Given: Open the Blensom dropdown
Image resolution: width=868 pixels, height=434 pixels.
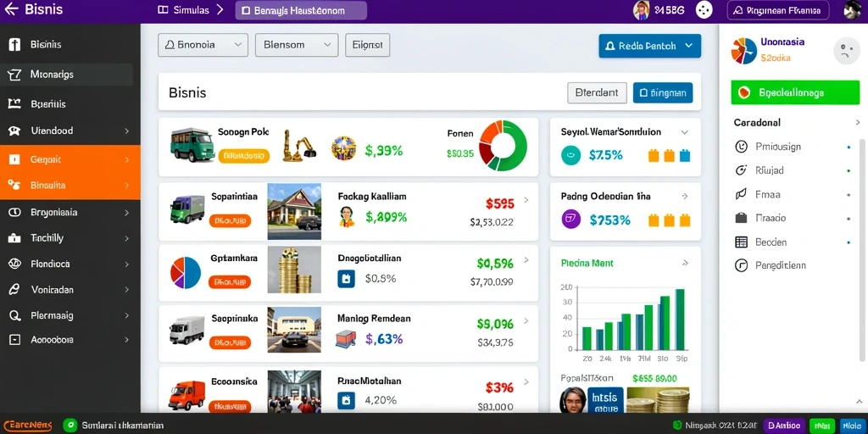Looking at the screenshot, I should 297,46.
